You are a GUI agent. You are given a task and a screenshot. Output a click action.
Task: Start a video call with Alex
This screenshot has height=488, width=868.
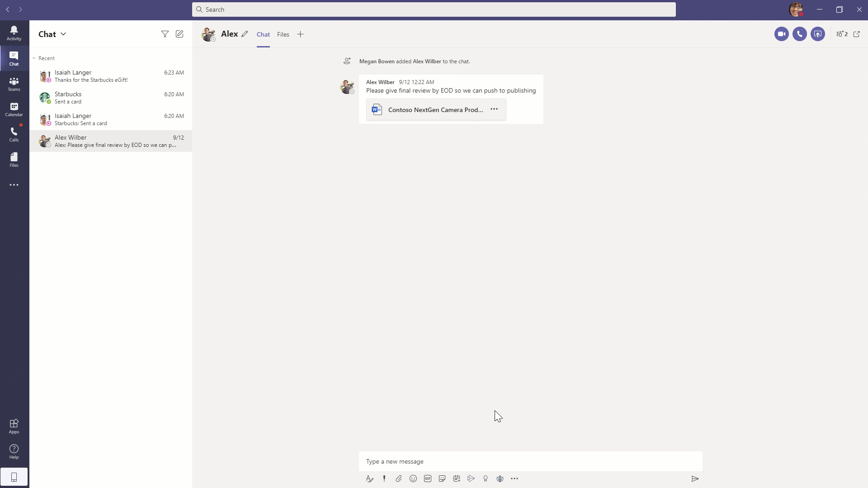point(782,34)
